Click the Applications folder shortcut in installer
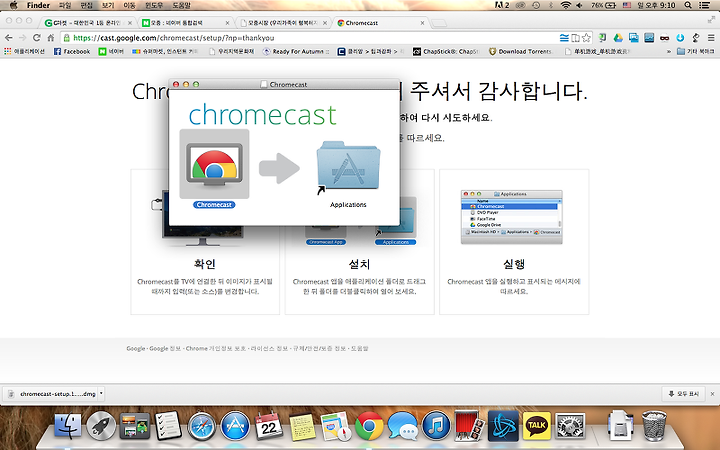This screenshot has height=450, width=720. [348, 166]
